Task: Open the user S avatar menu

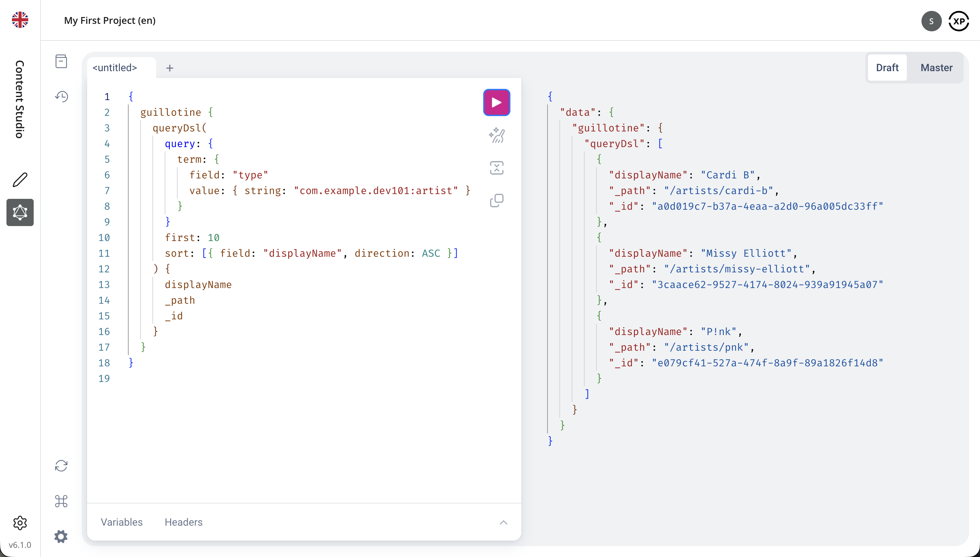Action: tap(931, 21)
